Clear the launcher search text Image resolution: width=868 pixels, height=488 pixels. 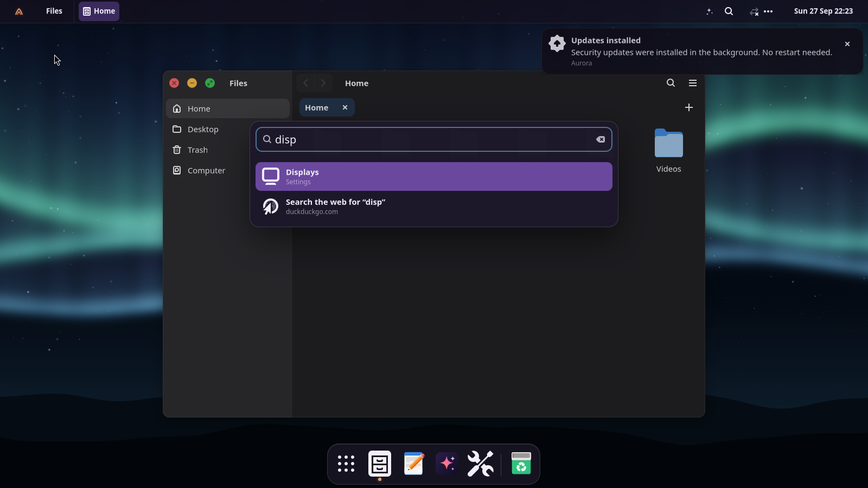pos(601,139)
